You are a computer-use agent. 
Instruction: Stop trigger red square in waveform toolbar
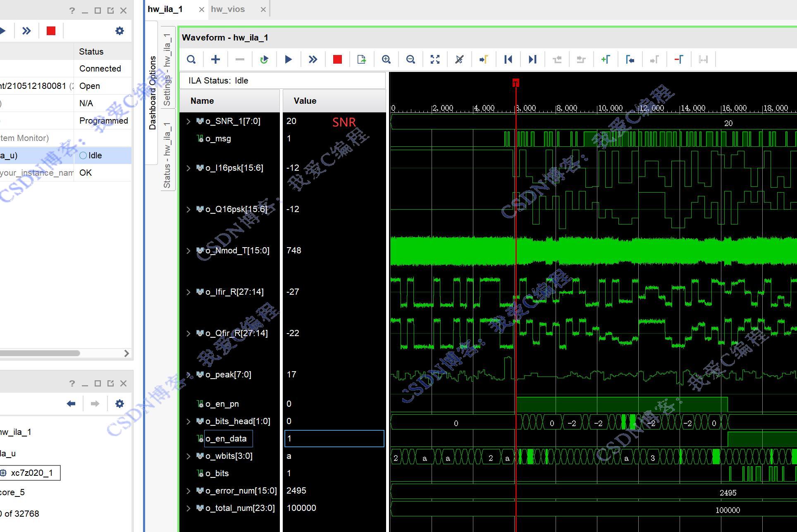(x=337, y=60)
